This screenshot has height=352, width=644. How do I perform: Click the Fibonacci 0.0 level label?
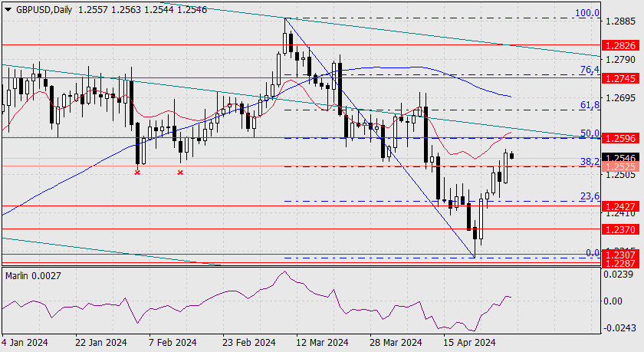592,252
